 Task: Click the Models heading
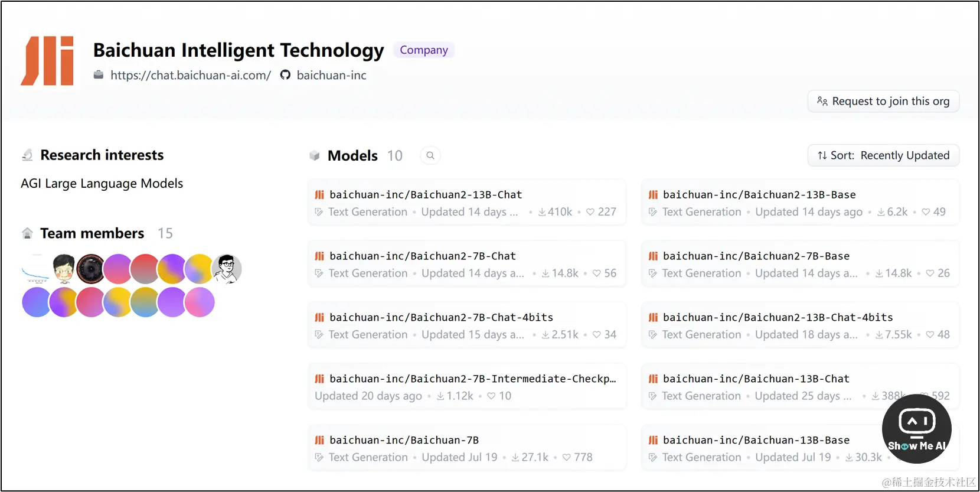352,155
